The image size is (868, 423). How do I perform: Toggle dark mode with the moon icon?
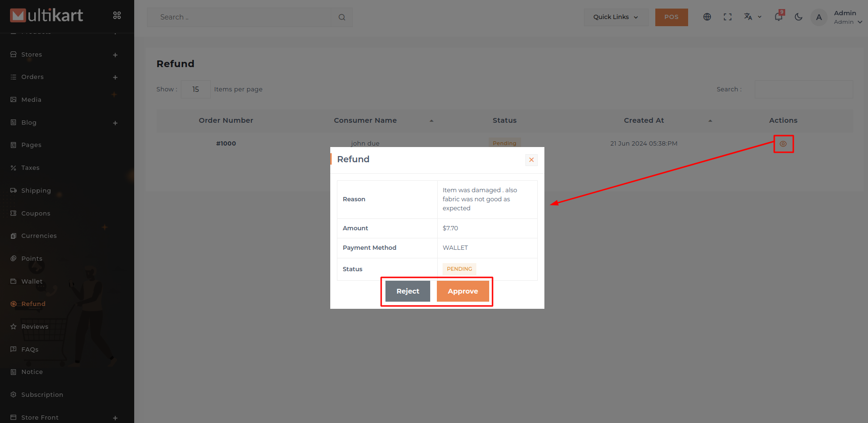[799, 17]
